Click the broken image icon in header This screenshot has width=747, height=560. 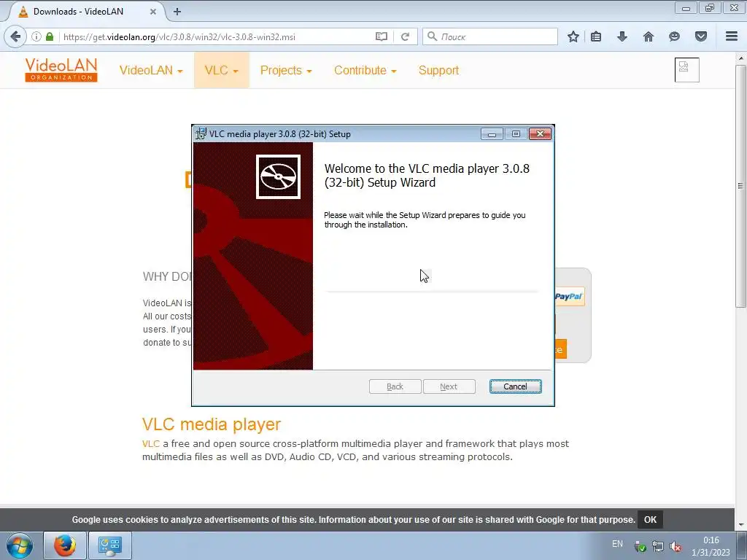[x=687, y=69]
